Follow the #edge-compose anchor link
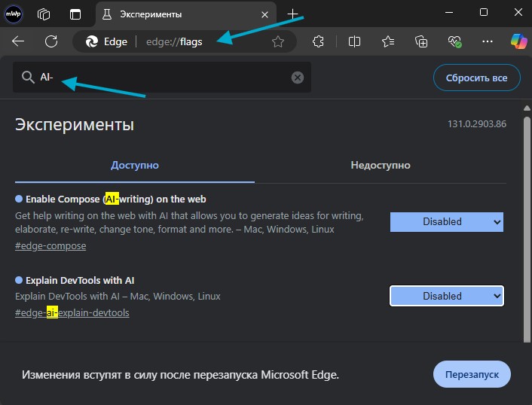This screenshot has width=532, height=405. click(x=50, y=246)
